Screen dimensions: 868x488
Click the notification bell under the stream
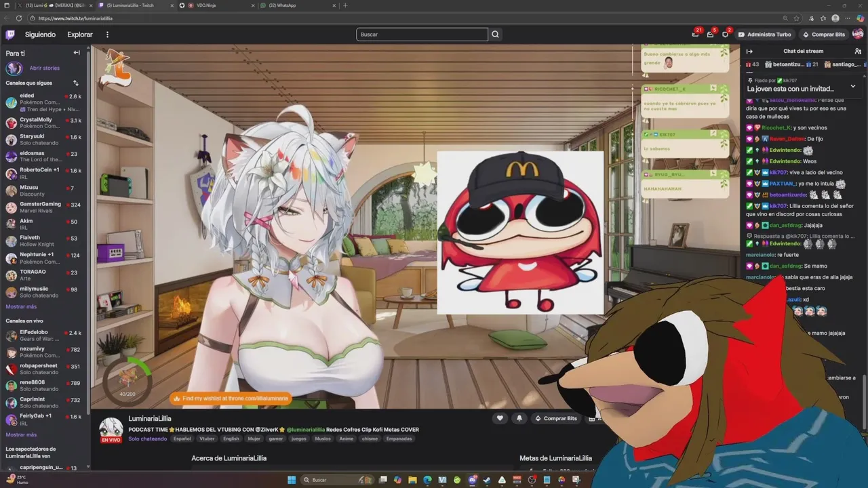click(x=519, y=418)
